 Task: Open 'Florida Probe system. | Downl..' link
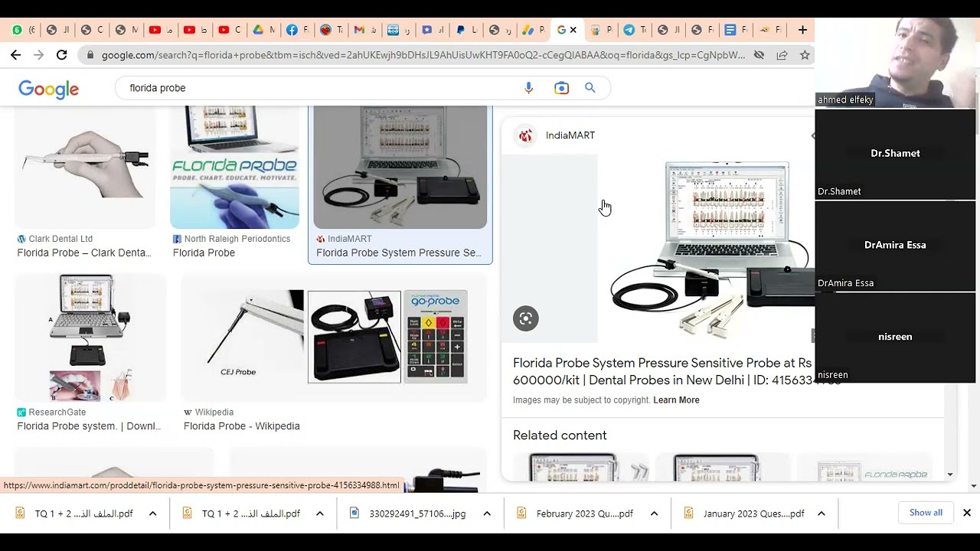[89, 426]
